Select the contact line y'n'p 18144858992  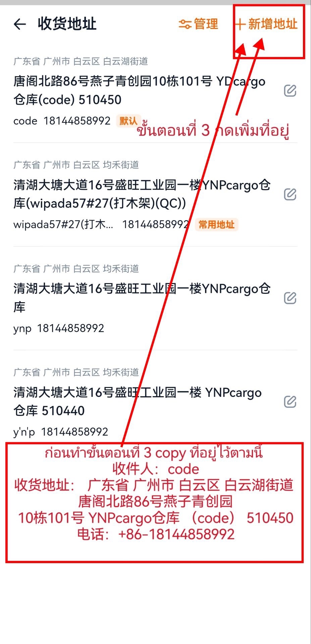(61, 432)
